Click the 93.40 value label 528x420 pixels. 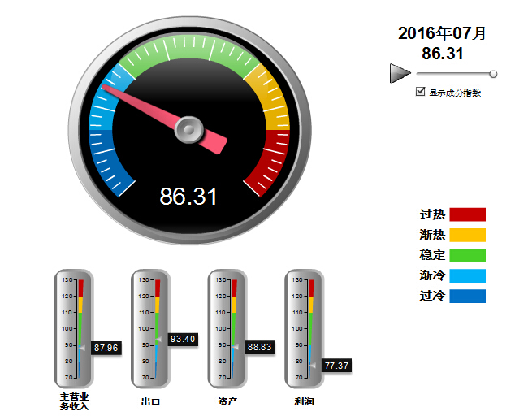pyautogui.click(x=183, y=339)
